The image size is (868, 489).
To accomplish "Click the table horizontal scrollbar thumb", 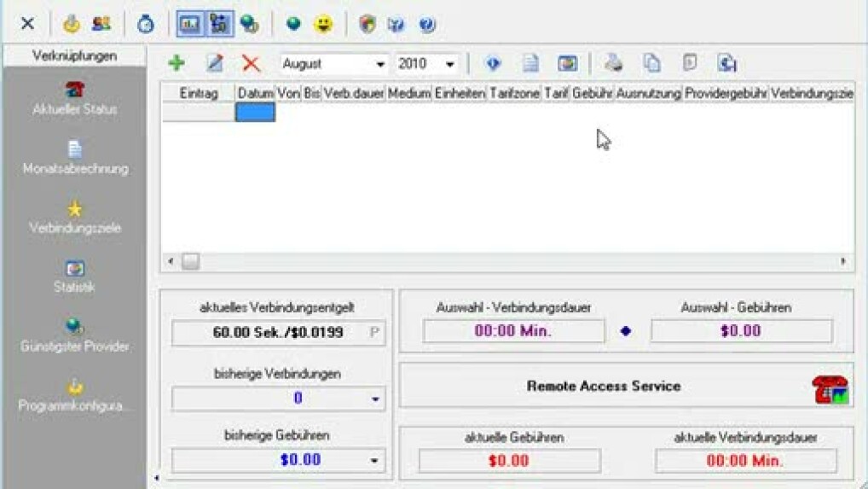I will [x=190, y=261].
